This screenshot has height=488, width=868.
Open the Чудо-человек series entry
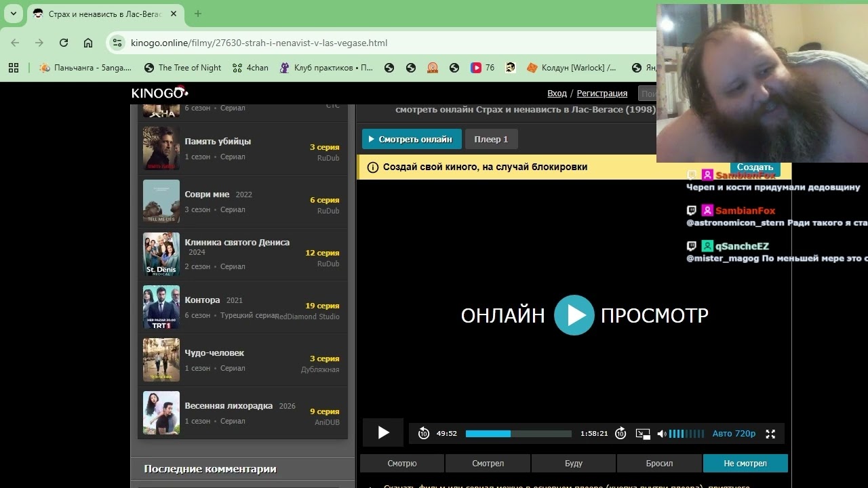coord(242,360)
